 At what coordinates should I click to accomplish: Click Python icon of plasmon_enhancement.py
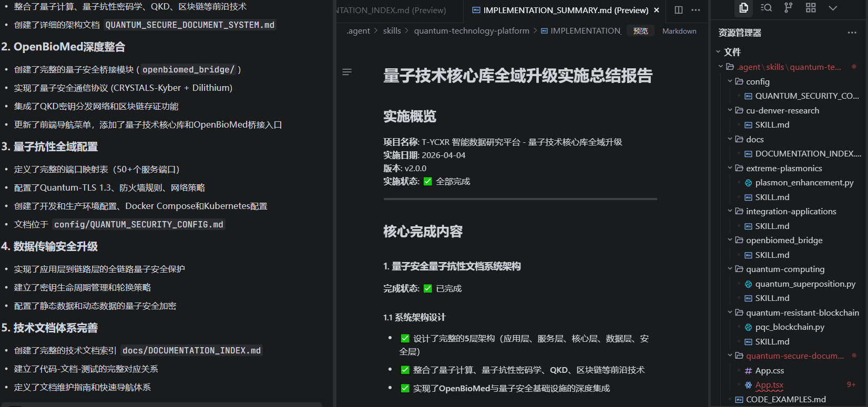click(748, 183)
